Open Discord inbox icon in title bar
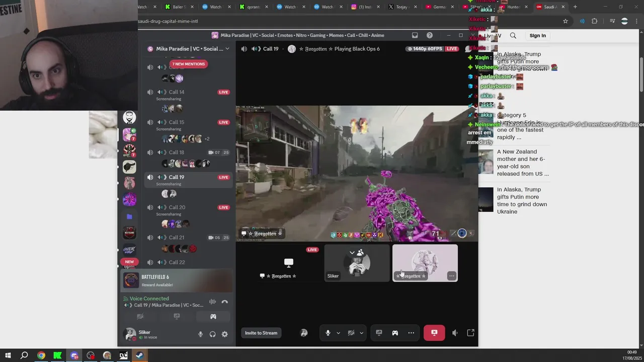This screenshot has width=644, height=362. point(415,35)
